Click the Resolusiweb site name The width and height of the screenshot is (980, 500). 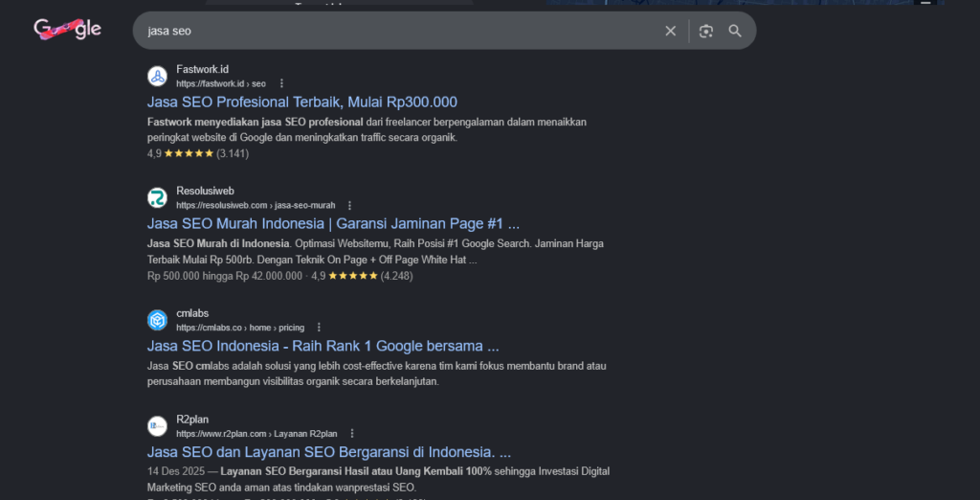(x=205, y=191)
